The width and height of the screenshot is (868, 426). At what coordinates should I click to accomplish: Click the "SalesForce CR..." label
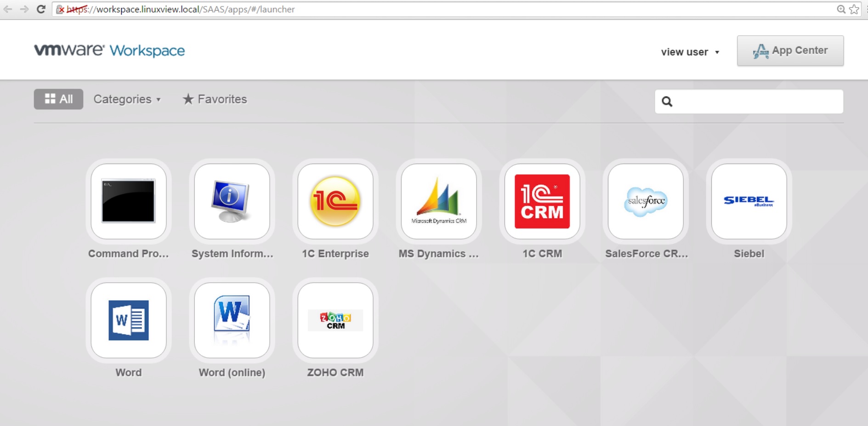pyautogui.click(x=647, y=254)
